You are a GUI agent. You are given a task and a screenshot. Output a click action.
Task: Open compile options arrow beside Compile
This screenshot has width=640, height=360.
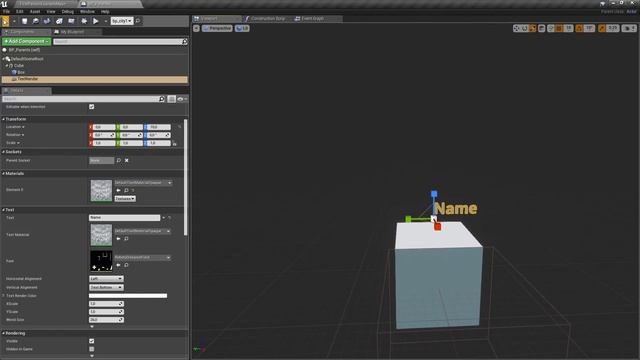[14, 21]
